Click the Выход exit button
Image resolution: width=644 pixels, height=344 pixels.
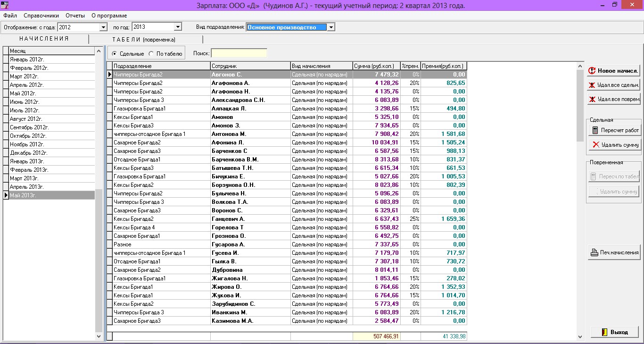[x=614, y=332]
